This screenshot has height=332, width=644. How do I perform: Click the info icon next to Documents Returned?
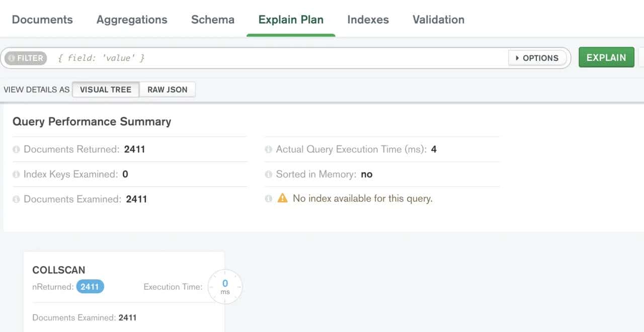click(16, 149)
